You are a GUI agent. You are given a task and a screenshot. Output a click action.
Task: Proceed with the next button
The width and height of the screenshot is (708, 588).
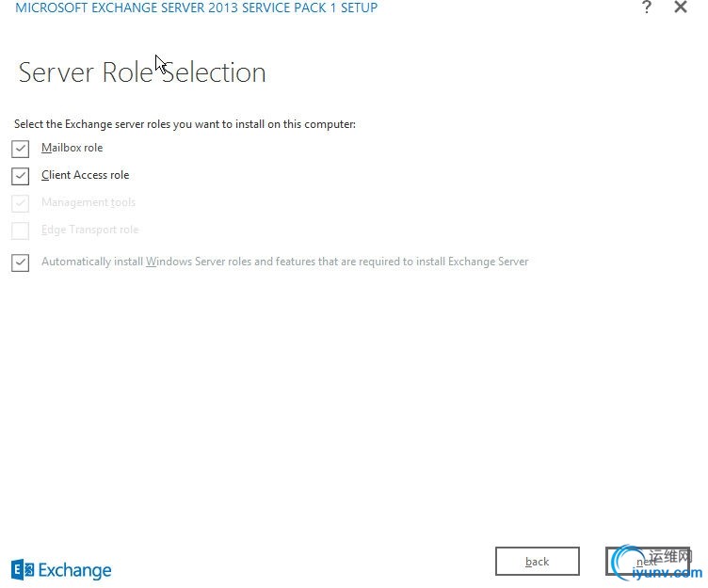pyautogui.click(x=648, y=562)
